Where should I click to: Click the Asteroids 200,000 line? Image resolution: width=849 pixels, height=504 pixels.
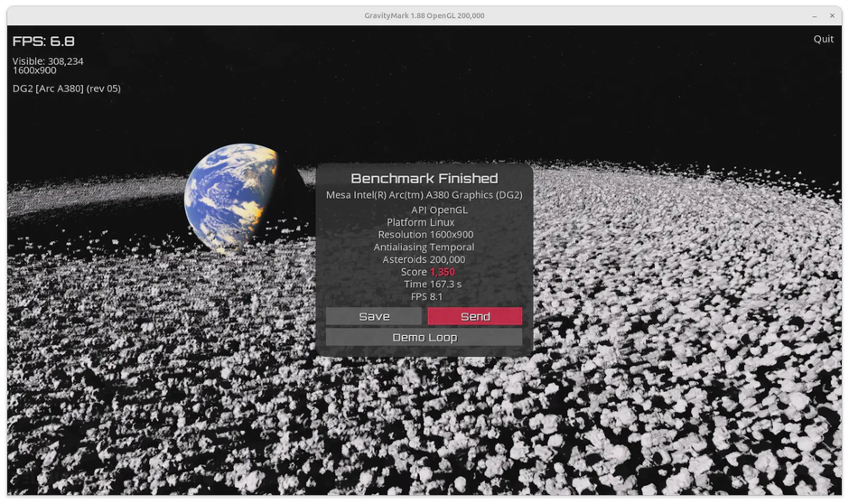point(424,259)
